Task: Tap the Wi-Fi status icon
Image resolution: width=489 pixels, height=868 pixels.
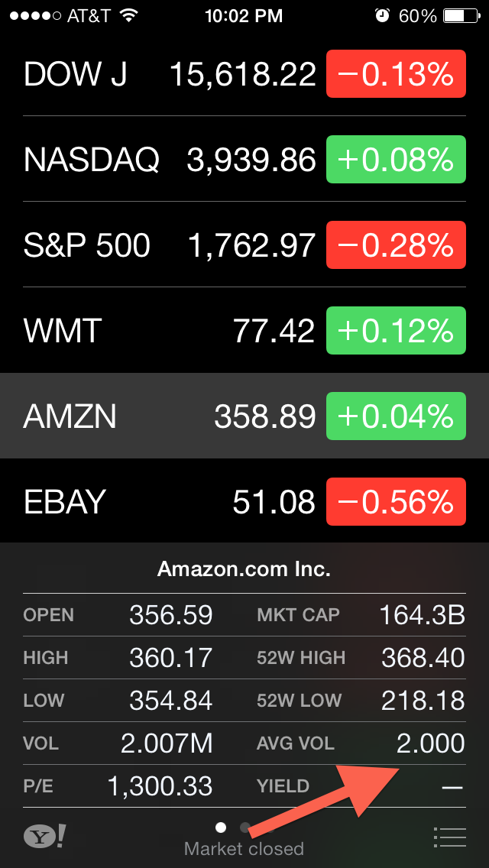Action: coord(129,15)
